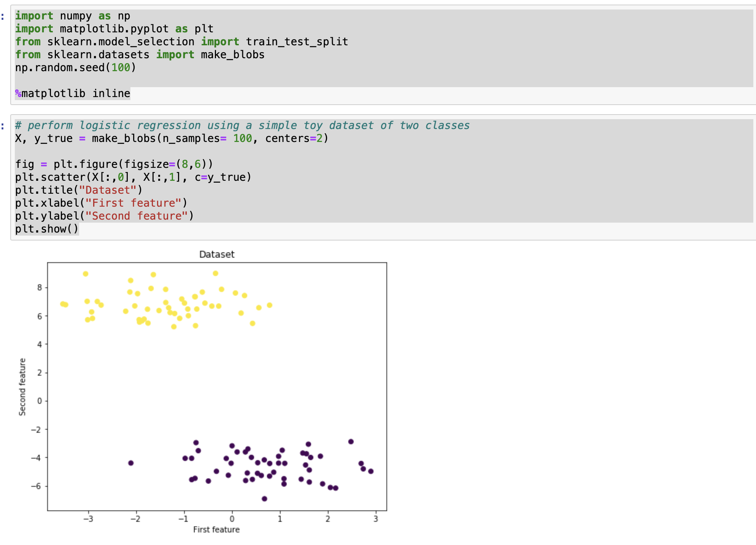Image resolution: width=756 pixels, height=545 pixels.
Task: Click the plt.figure figsize line
Action: pyautogui.click(x=114, y=164)
